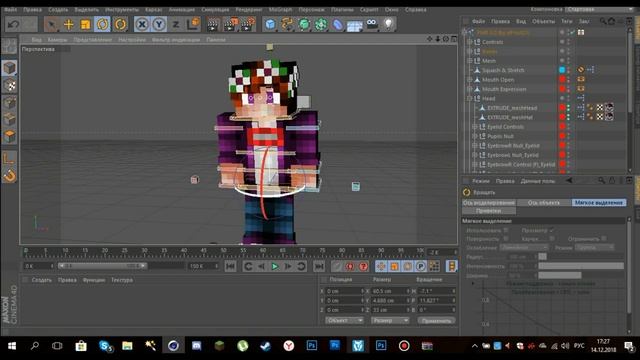This screenshot has height=360, width=640.
Task: Switch the coordinate system icon
Action: [x=193, y=24]
